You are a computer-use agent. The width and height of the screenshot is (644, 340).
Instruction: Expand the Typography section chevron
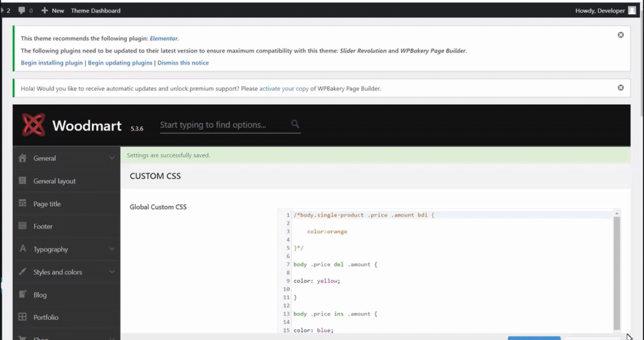tap(111, 249)
